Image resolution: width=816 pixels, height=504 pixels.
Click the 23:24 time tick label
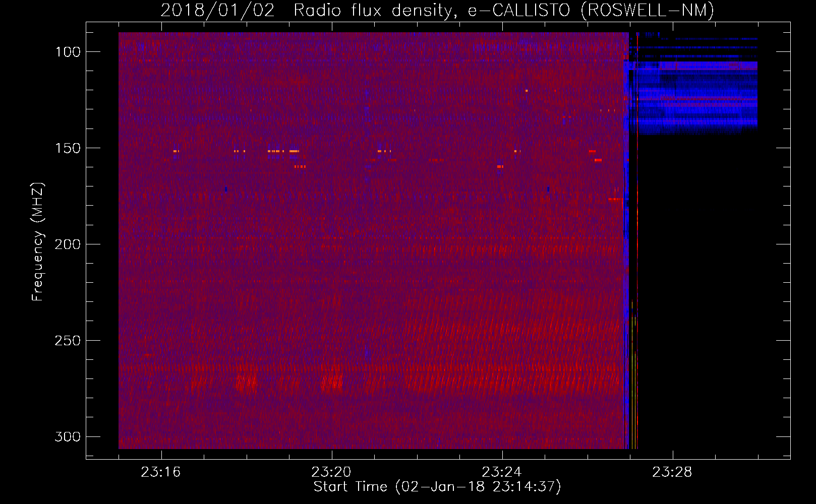[x=502, y=472]
